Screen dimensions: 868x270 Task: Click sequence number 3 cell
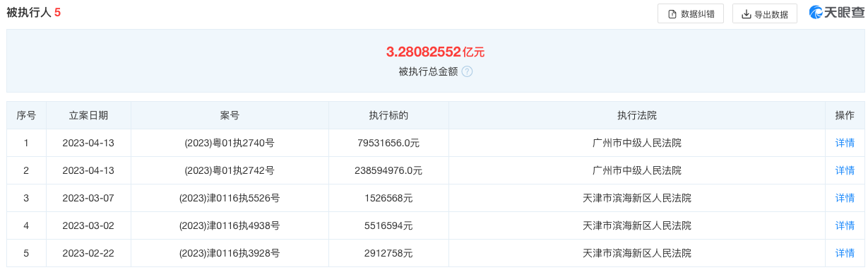click(x=26, y=198)
